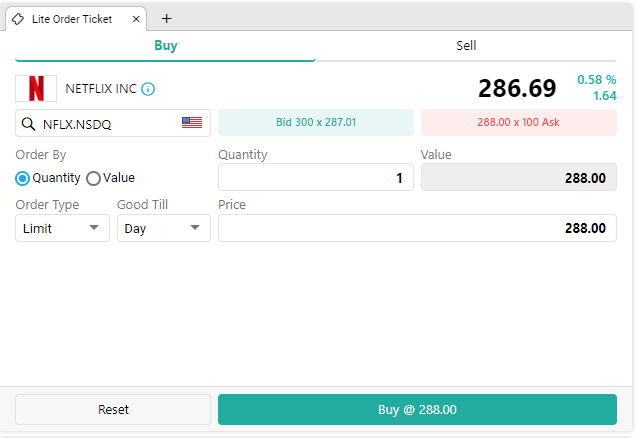Switch to the Sell tab
This screenshot has width=636, height=438.
[x=466, y=46]
